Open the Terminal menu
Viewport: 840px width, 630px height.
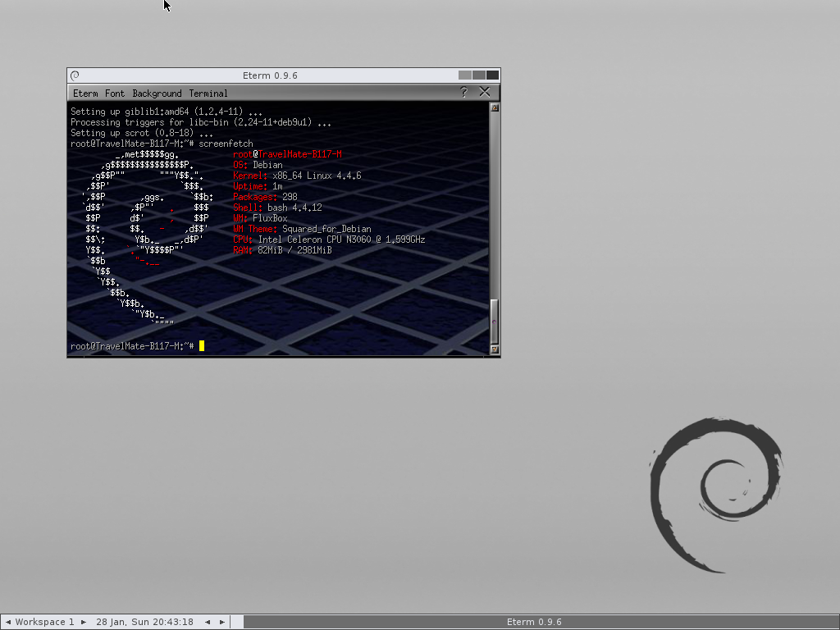208,94
